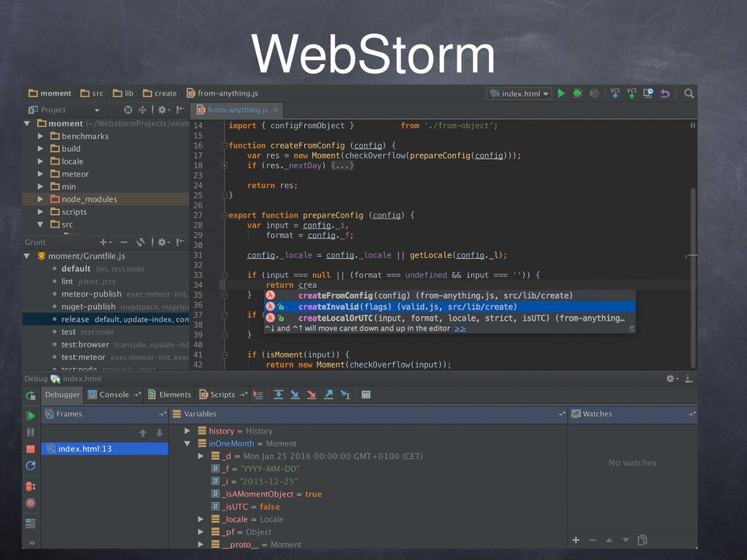Screen dimensions: 747x560
Task: Click Force Step Into red arrow icon
Action: click(311, 394)
